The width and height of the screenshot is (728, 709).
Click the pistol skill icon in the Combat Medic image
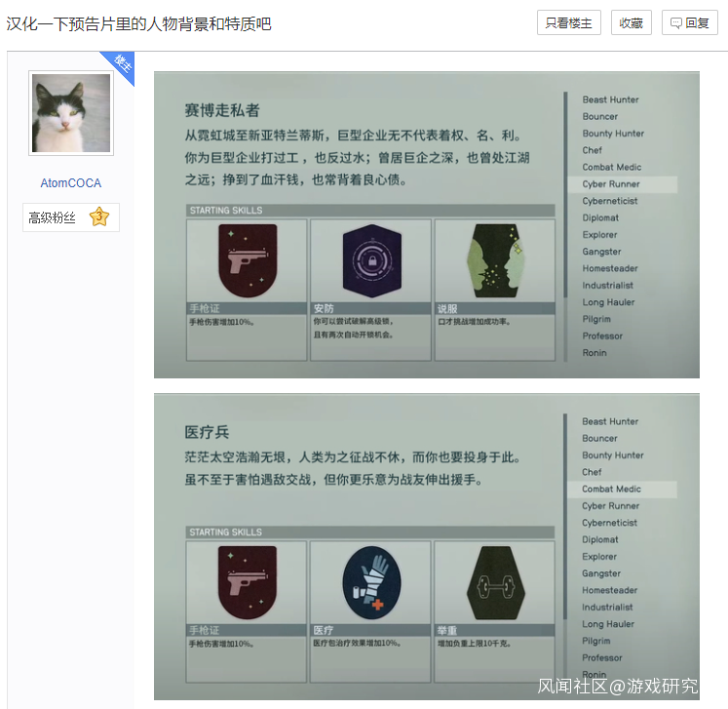248,582
